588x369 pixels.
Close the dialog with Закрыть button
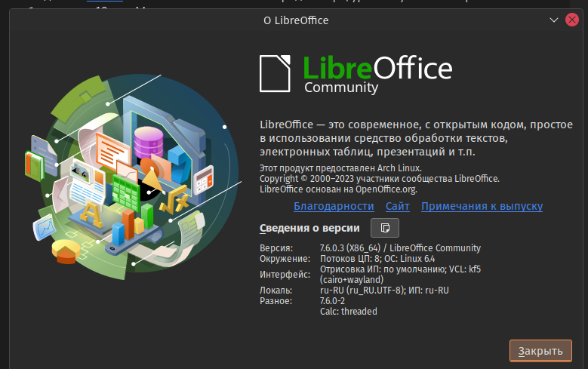pos(540,351)
